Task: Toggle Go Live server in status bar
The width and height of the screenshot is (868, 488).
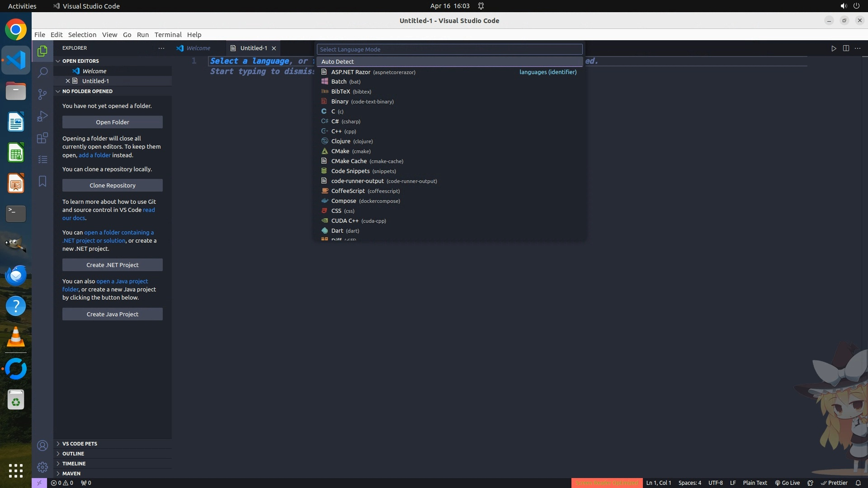Action: (787, 483)
